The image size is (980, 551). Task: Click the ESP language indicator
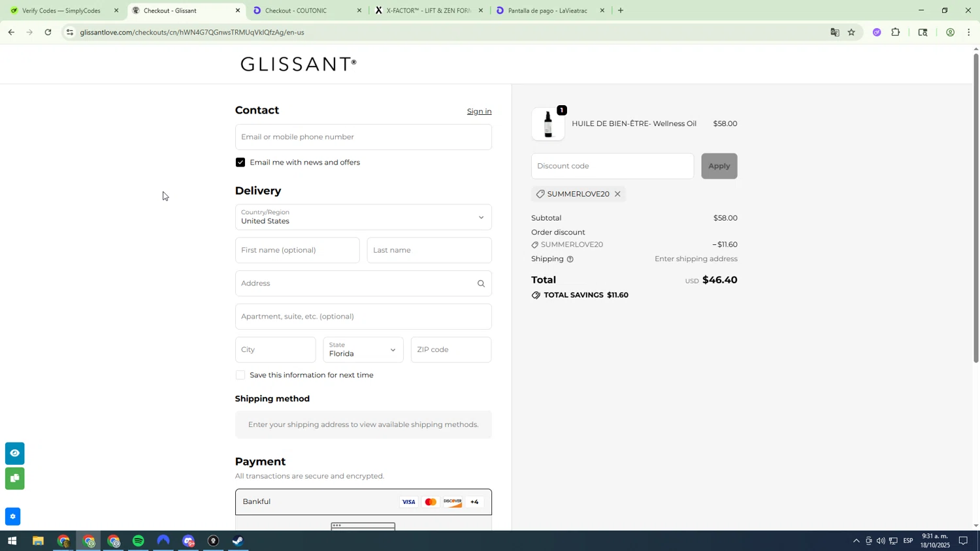coord(908,541)
